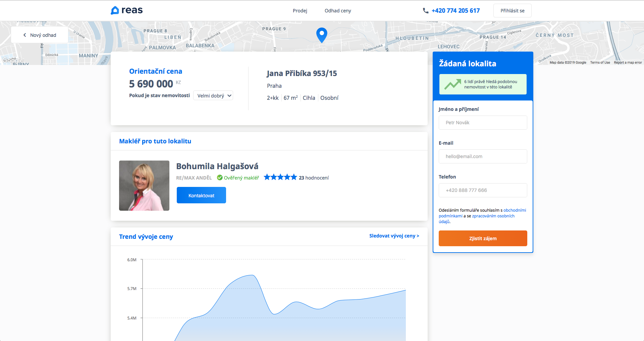The width and height of the screenshot is (644, 341).
Task: Click the green verified checkmark icon
Action: tap(220, 178)
